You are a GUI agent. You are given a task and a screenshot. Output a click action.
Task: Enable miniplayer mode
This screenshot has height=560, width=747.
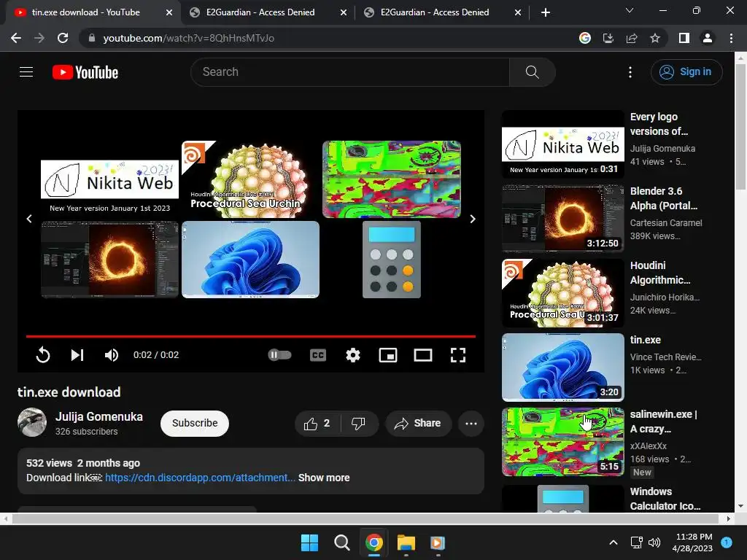pos(388,355)
